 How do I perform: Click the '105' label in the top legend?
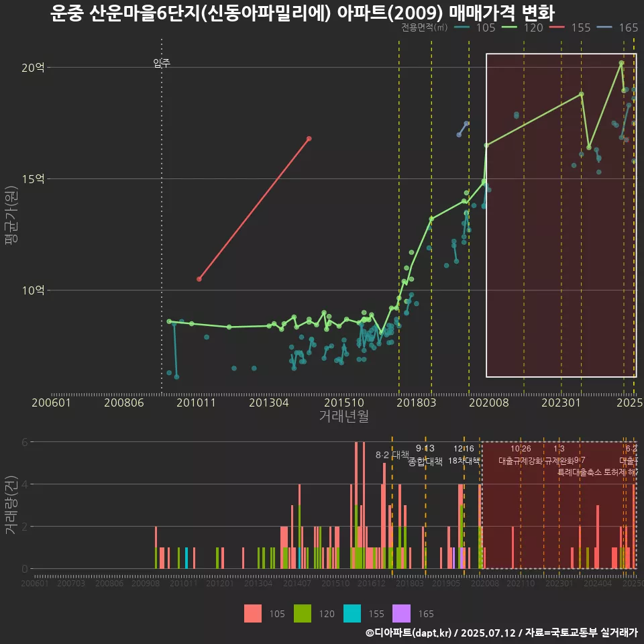point(486,28)
